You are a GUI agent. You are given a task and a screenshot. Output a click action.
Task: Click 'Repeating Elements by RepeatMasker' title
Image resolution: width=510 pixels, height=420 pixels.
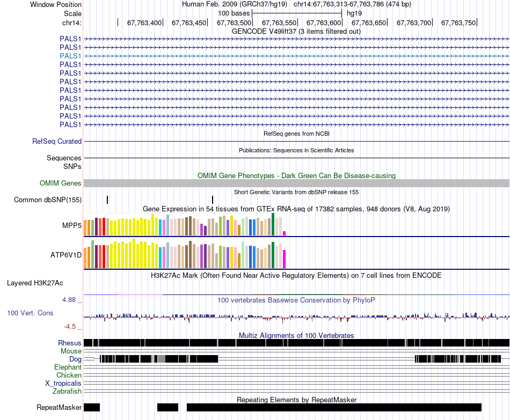(x=296, y=400)
